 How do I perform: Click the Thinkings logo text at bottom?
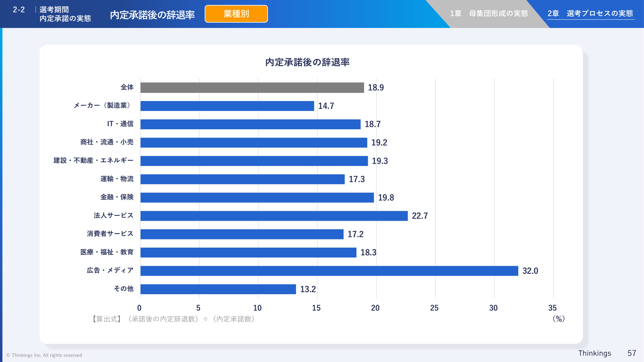[x=595, y=353]
